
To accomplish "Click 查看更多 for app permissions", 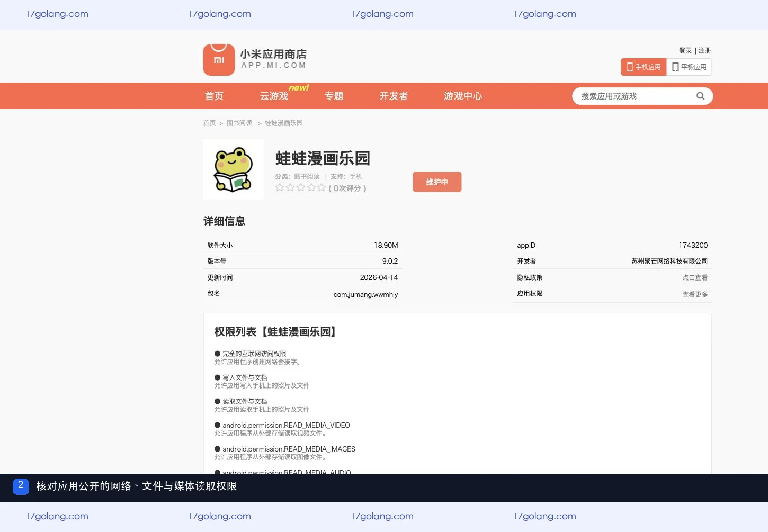I will point(695,294).
